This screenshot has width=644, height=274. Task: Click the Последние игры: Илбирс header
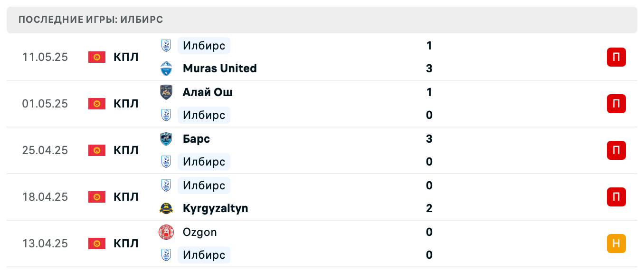pyautogui.click(x=91, y=20)
